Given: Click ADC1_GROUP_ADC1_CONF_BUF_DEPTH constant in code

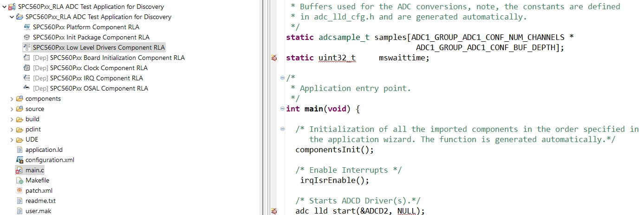Looking at the screenshot, I should 485,47.
